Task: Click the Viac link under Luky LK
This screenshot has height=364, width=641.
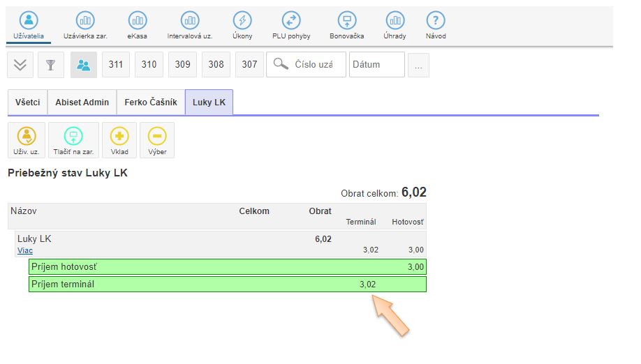Action: (25, 251)
